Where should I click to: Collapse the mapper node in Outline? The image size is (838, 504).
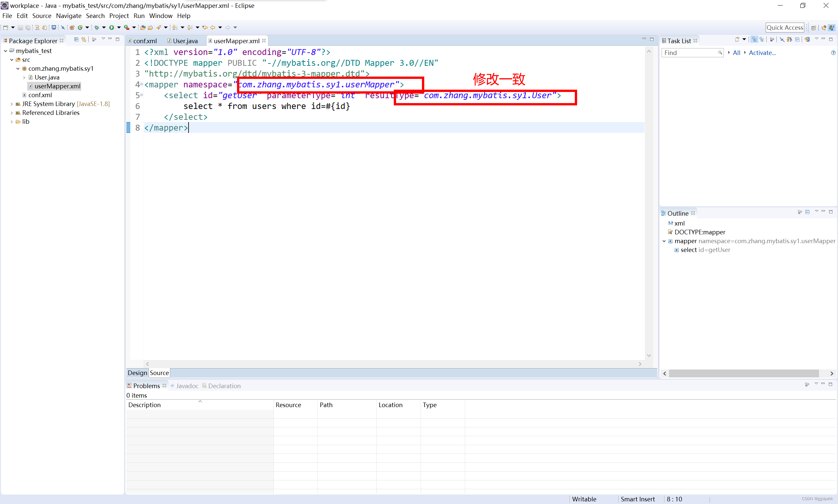coord(664,241)
